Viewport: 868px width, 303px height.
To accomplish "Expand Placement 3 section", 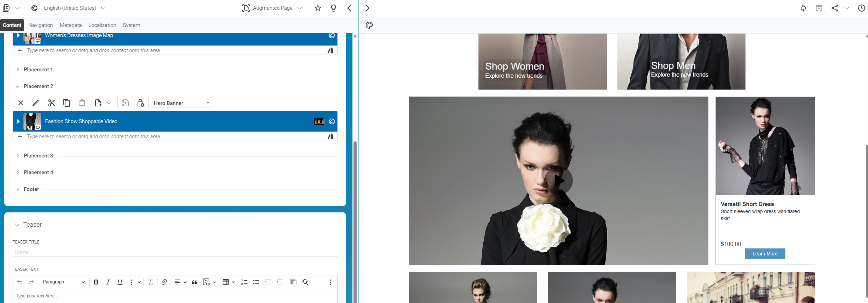I will (17, 156).
